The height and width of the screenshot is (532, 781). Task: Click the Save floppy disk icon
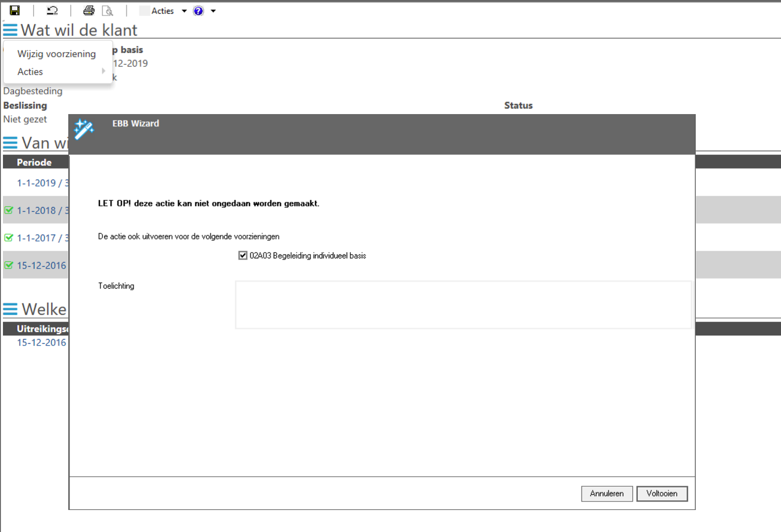tap(15, 11)
